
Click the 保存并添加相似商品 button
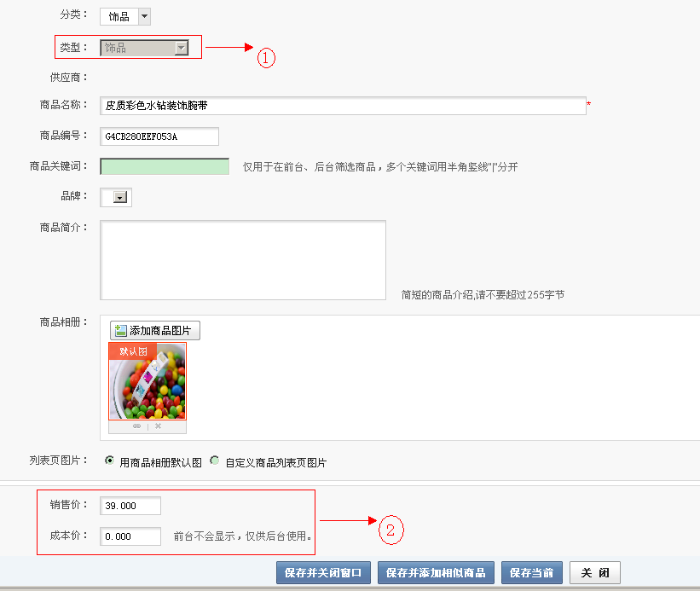[x=436, y=572]
